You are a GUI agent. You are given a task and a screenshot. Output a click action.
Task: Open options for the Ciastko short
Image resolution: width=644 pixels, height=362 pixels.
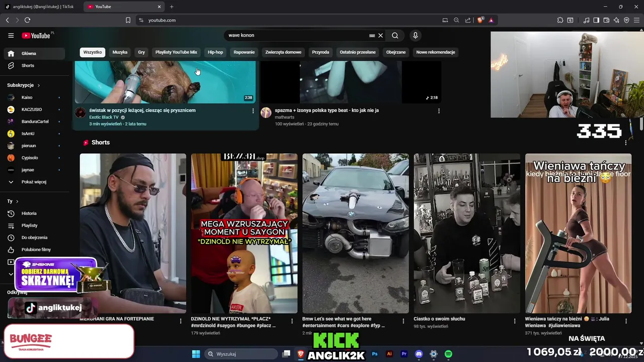tap(515, 321)
